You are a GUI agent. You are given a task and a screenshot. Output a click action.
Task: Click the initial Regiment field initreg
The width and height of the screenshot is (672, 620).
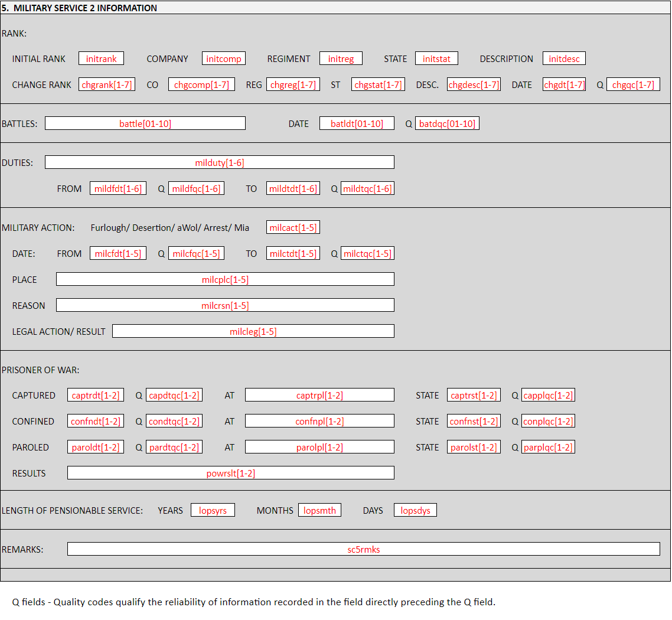coord(341,58)
